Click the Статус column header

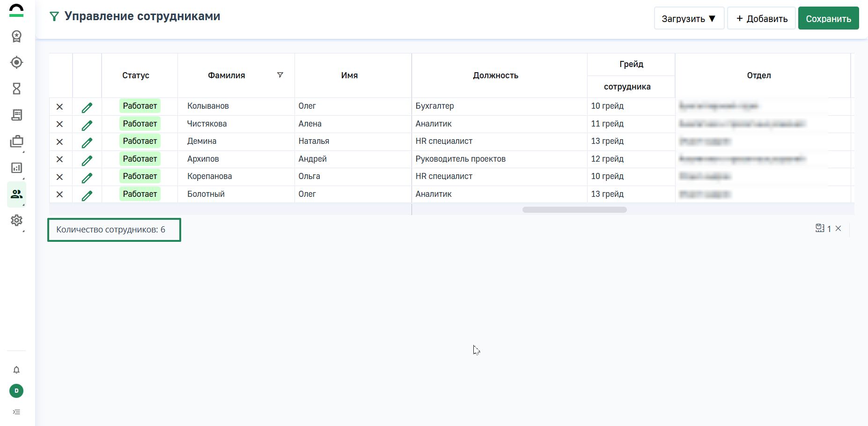136,75
